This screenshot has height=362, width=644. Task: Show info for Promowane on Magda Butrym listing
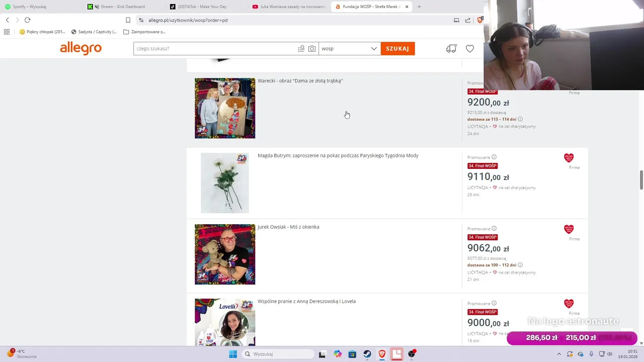(494, 157)
